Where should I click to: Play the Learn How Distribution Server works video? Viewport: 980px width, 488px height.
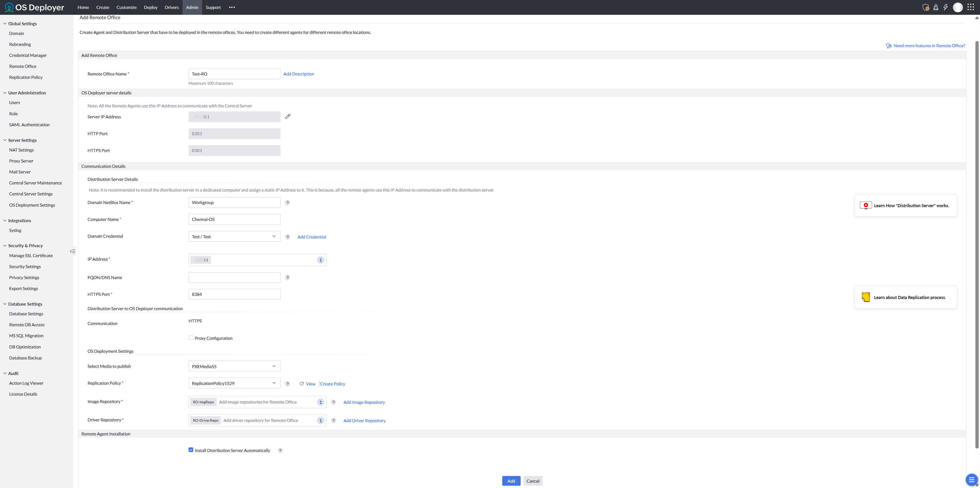pyautogui.click(x=866, y=205)
